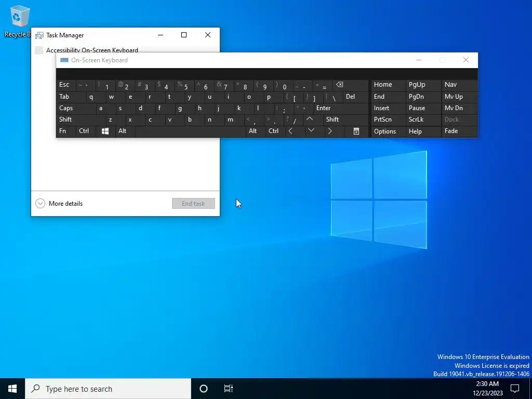Tap the Insert key

tap(388, 108)
